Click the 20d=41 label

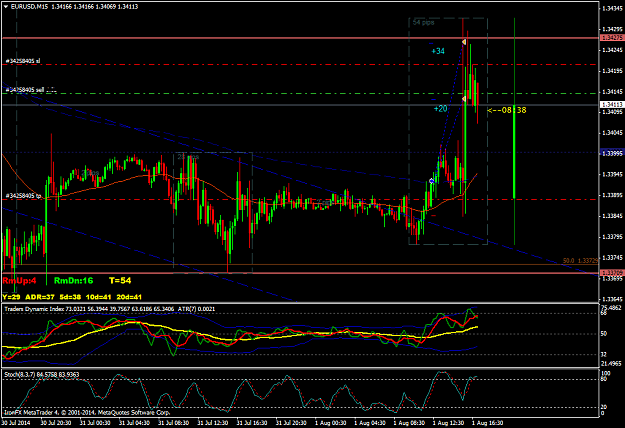point(129,297)
